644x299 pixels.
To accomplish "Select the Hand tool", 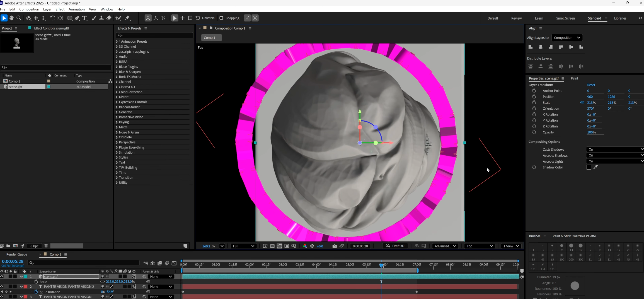I will click(11, 18).
